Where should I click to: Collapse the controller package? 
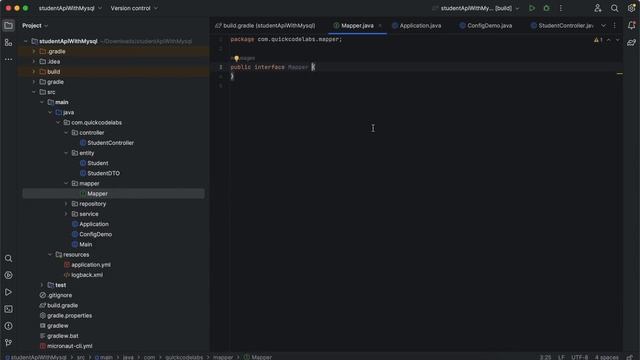[66, 133]
